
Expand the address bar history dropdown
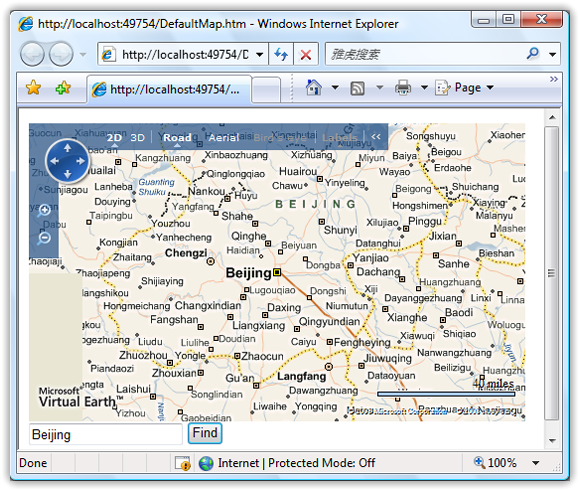260,55
